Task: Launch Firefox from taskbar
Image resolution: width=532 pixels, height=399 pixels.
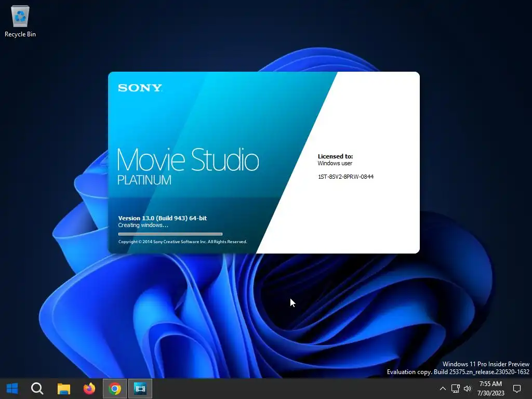Action: pos(89,389)
